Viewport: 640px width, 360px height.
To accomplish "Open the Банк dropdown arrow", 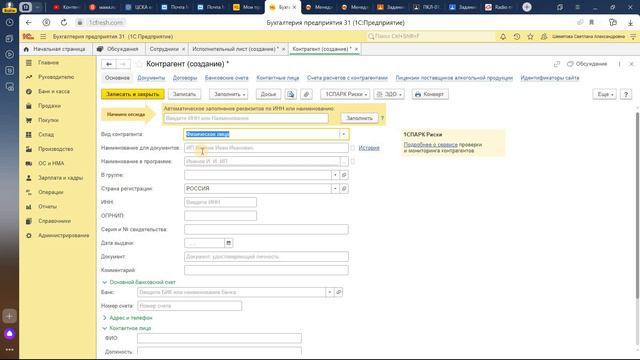I will (329, 292).
